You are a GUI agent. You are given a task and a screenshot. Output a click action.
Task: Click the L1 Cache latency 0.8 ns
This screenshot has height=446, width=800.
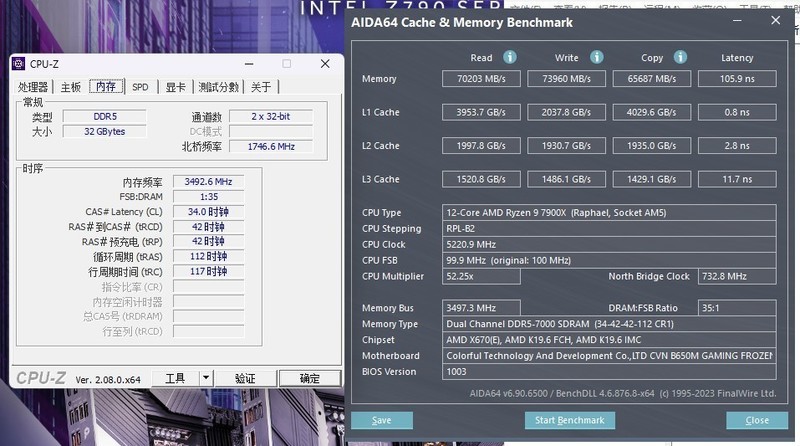[x=737, y=112]
